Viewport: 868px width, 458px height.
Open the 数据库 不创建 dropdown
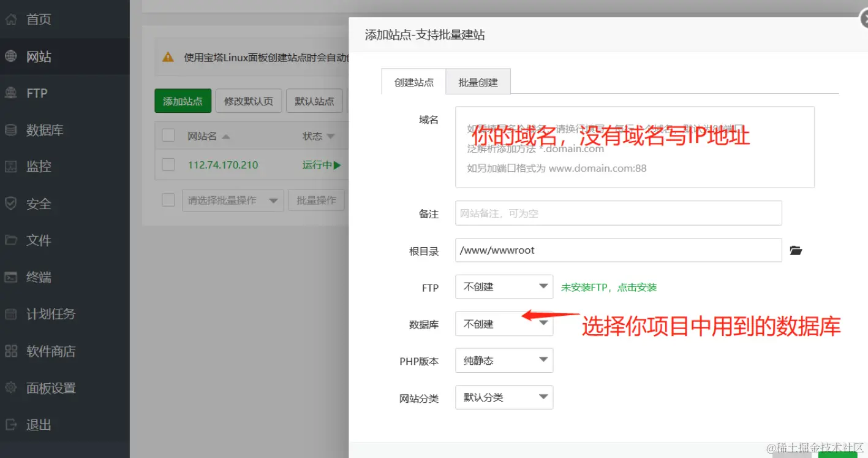pyautogui.click(x=504, y=324)
